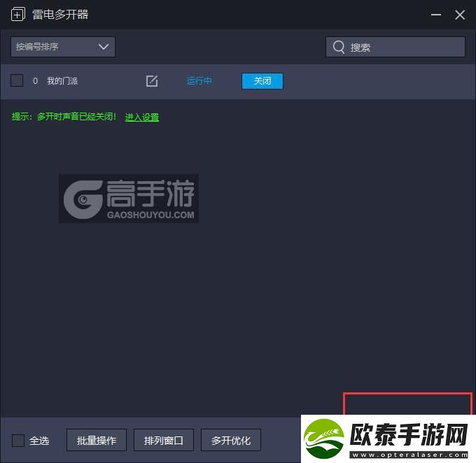Open 批量操作 batch operations
The width and height of the screenshot is (476, 463).
(97, 440)
